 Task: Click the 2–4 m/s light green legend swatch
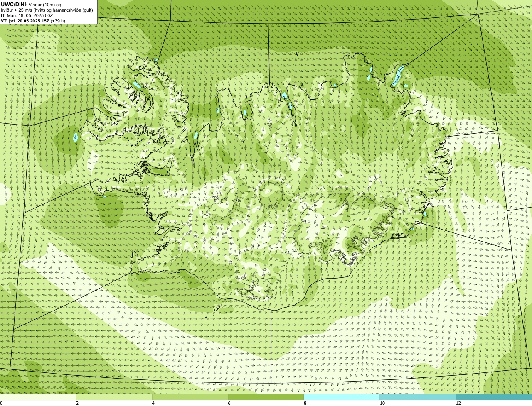[114, 397]
